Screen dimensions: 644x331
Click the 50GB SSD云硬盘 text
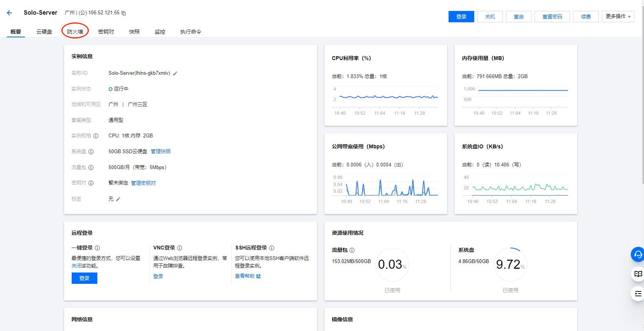128,151
